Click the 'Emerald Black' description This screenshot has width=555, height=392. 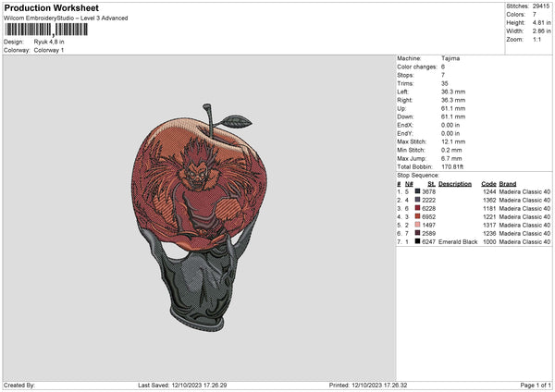(x=458, y=241)
